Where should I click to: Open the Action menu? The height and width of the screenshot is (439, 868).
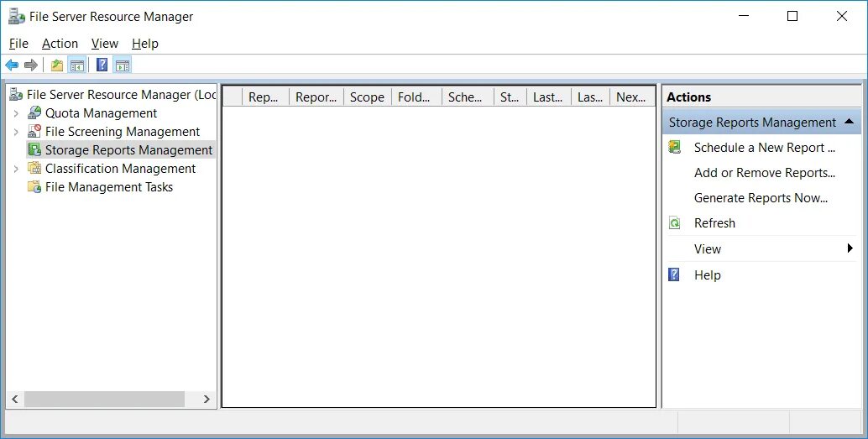[60, 44]
